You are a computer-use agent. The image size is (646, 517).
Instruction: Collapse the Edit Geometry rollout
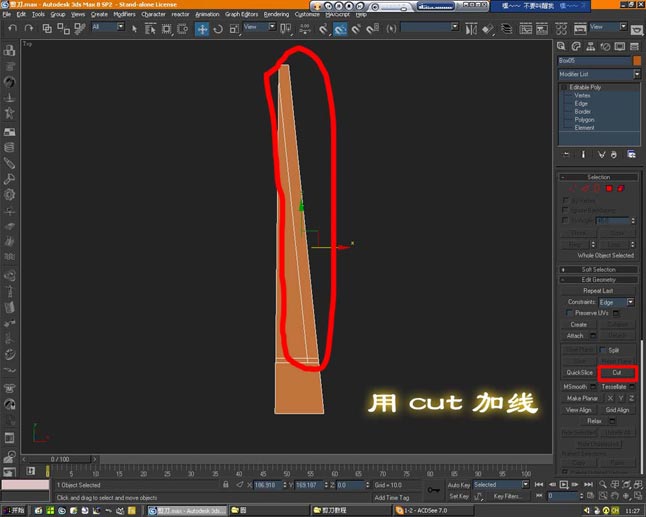[x=599, y=280]
